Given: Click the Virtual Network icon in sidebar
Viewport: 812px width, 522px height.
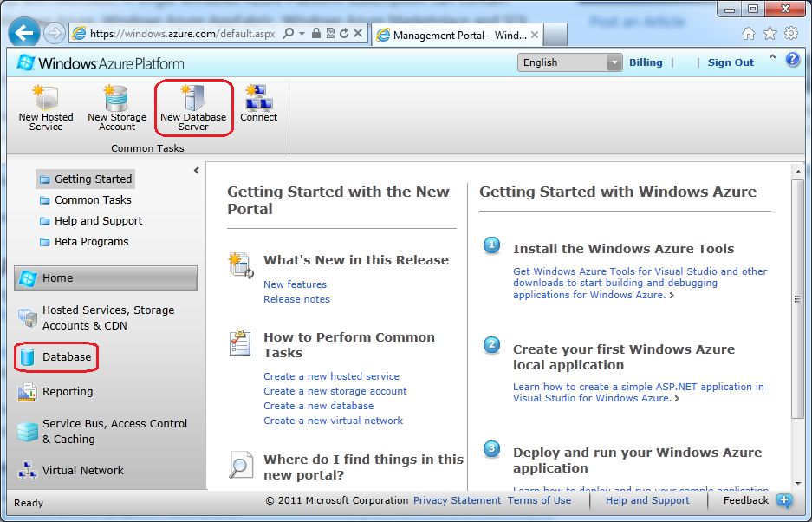Looking at the screenshot, I should pos(27,471).
